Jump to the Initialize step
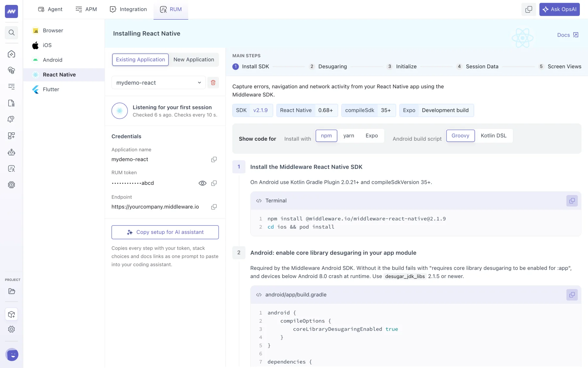Image resolution: width=588 pixels, height=368 pixels. click(402, 66)
